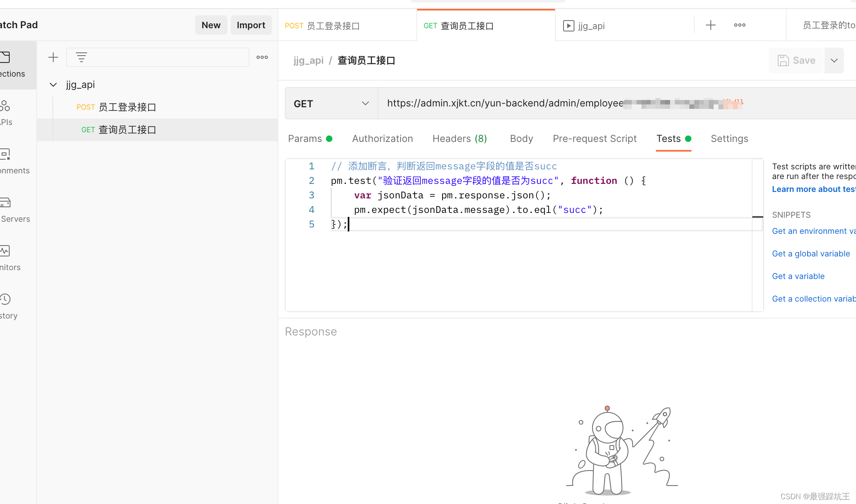Switch to Headers (8) tab
Screen dimensions: 856x504
pos(459,139)
